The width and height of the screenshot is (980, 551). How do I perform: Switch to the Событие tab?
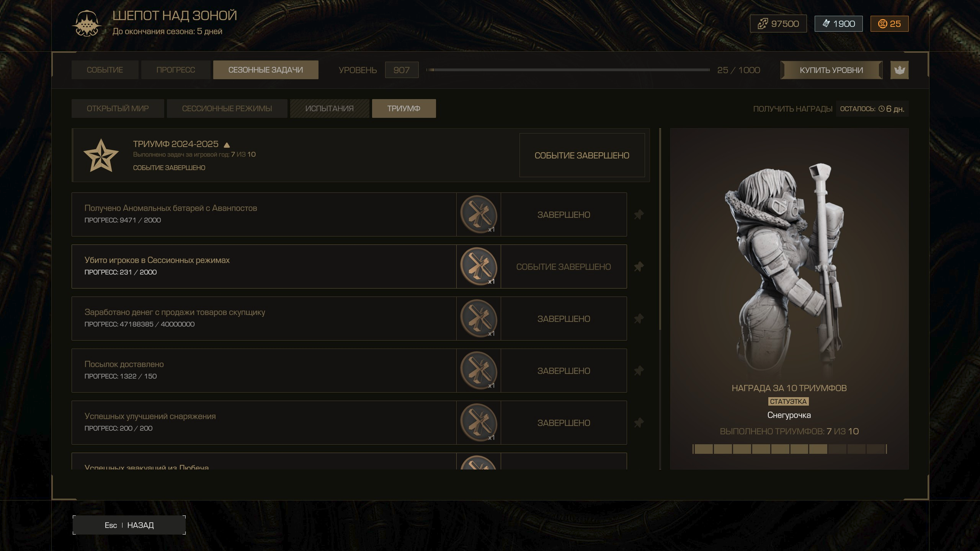105,70
